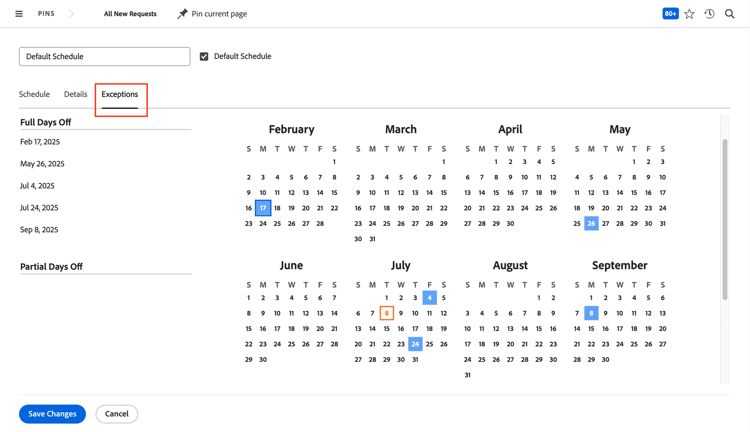Uncheck the Default Schedule checkbox
Screen dimensions: 750x432
click(x=204, y=56)
